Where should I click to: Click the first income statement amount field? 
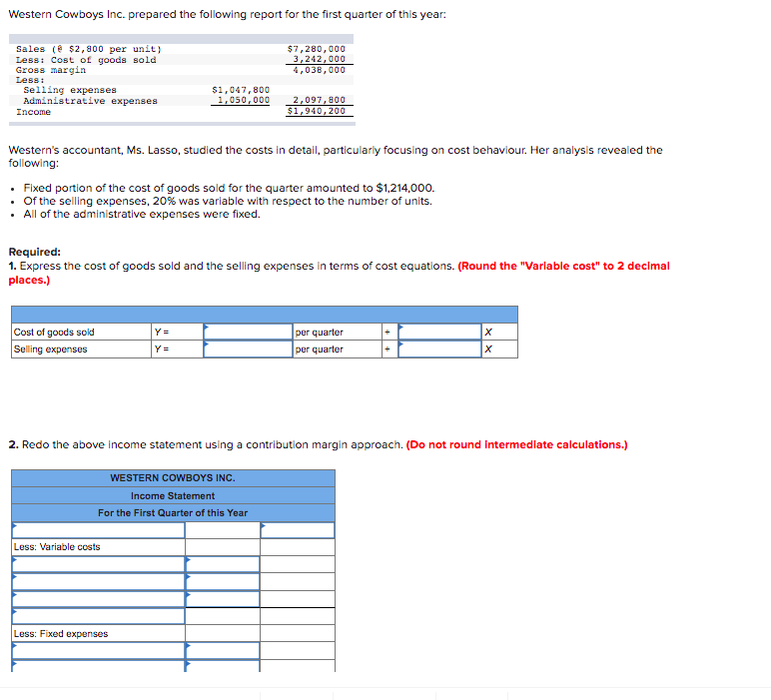(x=298, y=530)
